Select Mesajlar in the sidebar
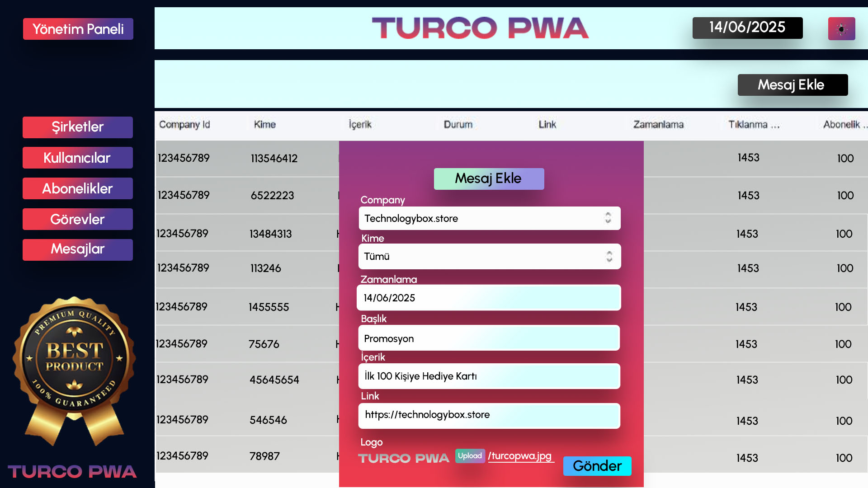868x488 pixels. coord(78,249)
